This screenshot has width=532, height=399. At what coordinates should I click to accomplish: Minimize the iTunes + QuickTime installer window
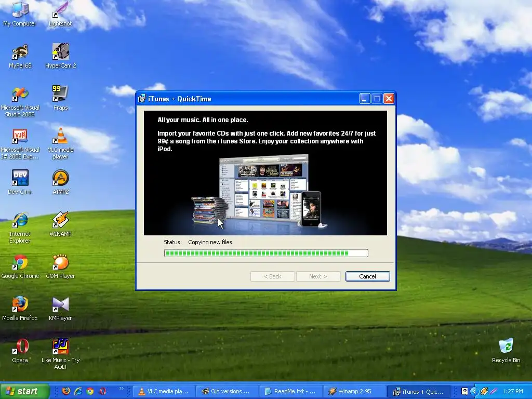click(364, 99)
